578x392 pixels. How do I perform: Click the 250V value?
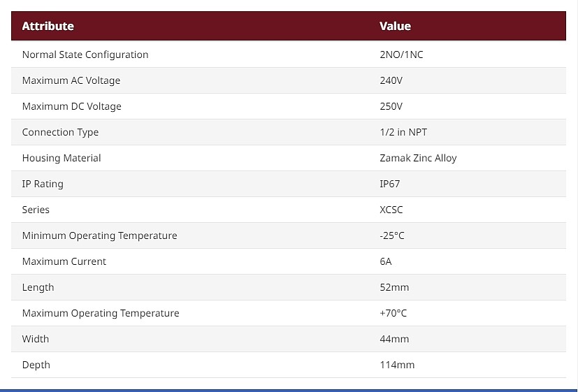point(391,106)
